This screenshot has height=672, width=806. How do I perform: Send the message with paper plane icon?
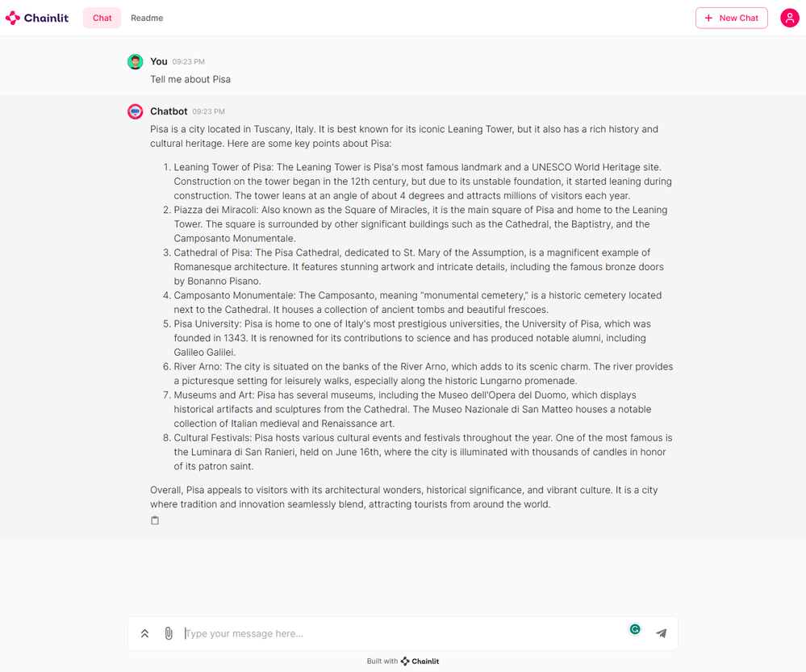click(662, 633)
